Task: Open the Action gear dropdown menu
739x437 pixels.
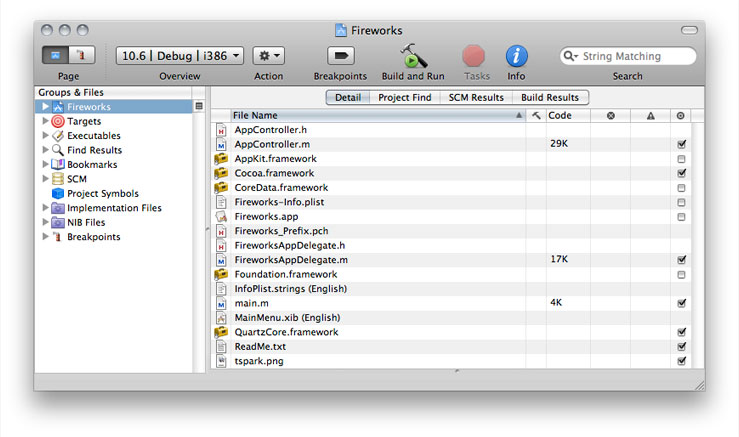Action: [268, 56]
